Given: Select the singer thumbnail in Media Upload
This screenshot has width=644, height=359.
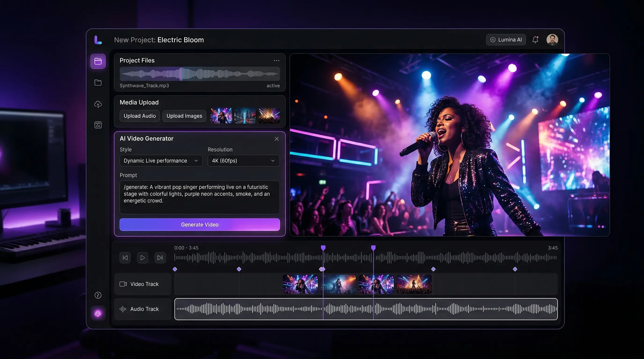Looking at the screenshot, I should [x=221, y=116].
